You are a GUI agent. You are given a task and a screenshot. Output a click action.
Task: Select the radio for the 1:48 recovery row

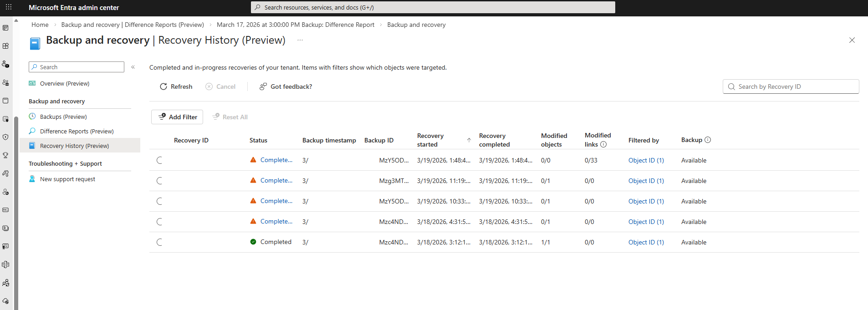pyautogui.click(x=160, y=160)
